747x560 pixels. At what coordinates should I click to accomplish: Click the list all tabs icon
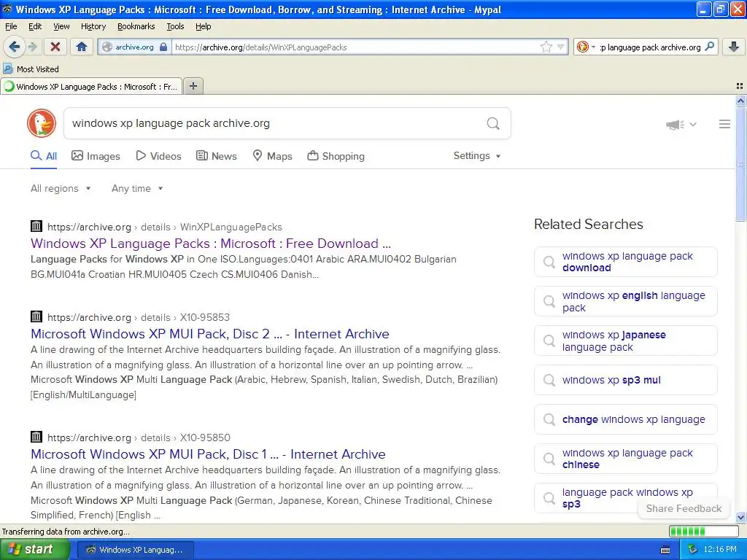tap(740, 86)
